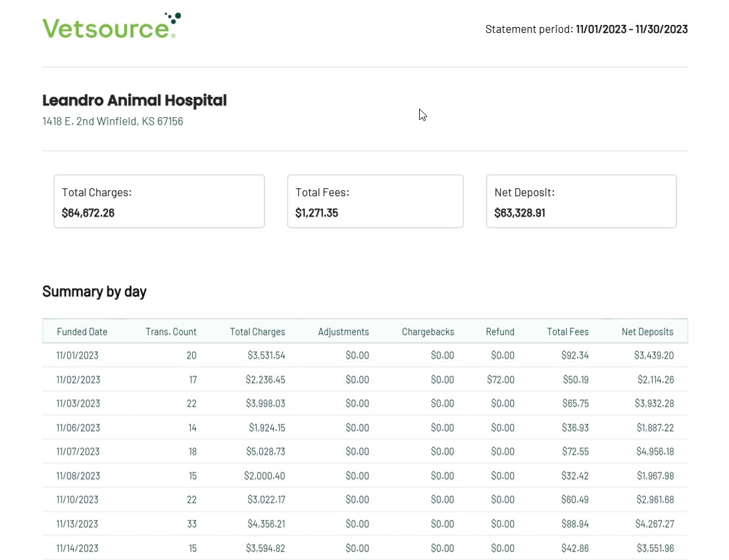
Task: Sort by the Funded Date column header
Action: [82, 332]
